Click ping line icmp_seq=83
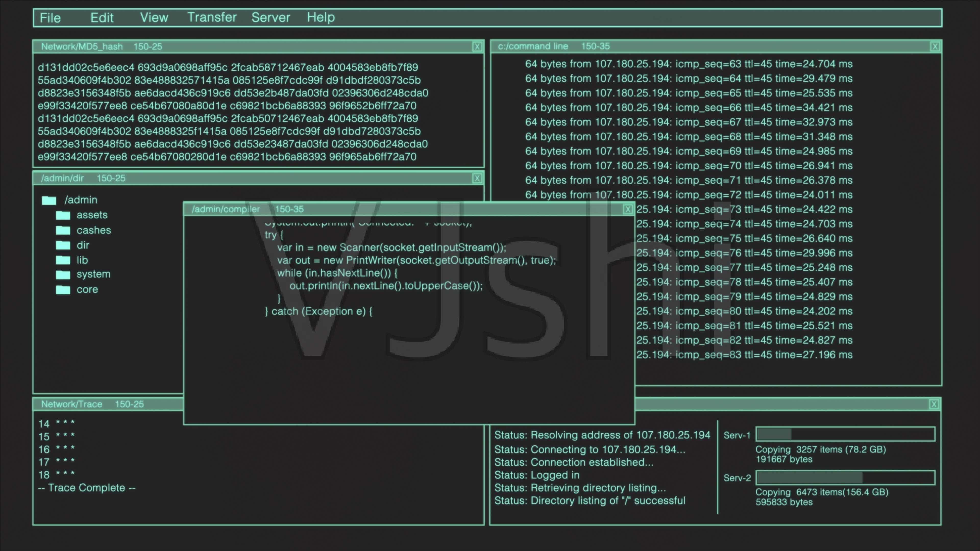 744,355
